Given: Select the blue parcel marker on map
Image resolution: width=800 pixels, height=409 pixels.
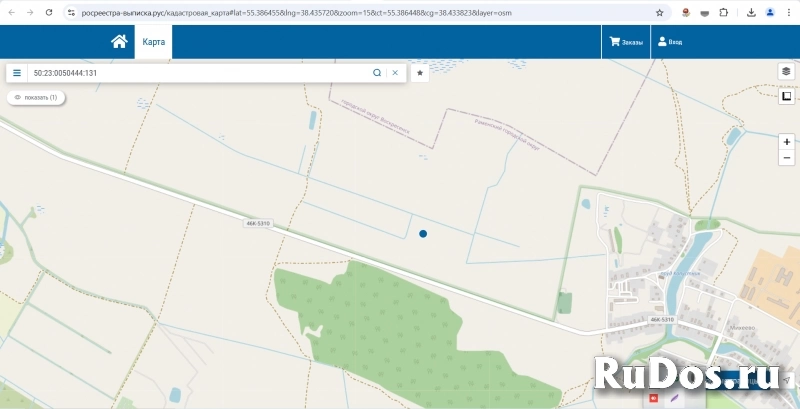Looking at the screenshot, I should coord(423,233).
